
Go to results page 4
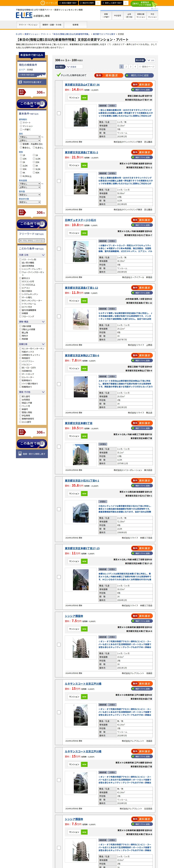[135, 67]
